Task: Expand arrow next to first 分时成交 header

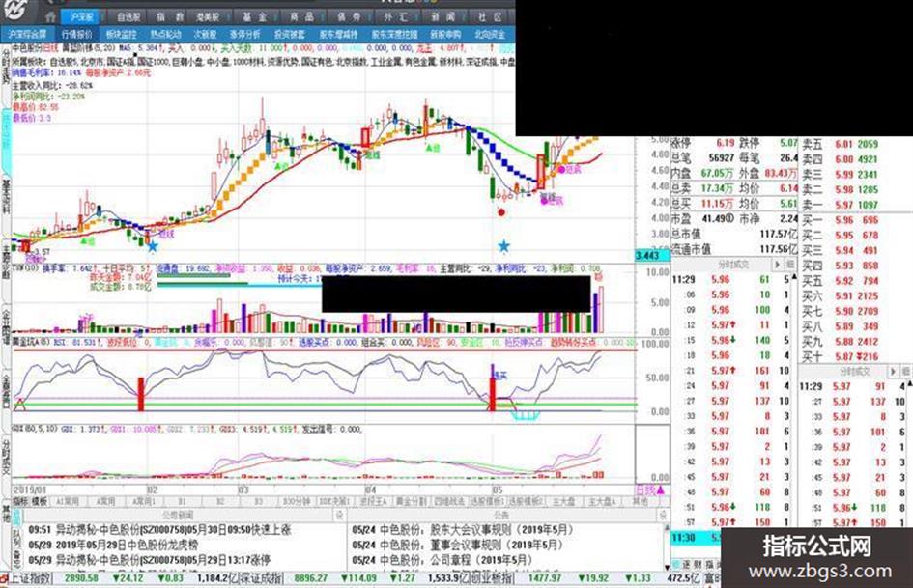Action: 776,265
